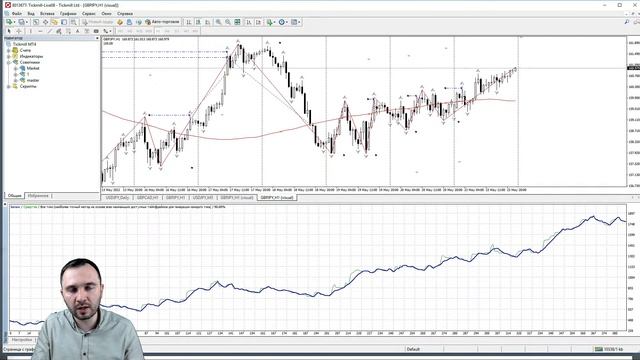This screenshot has height=360, width=640.
Task: Expand the Market node under Советники
Action: (x=16, y=69)
